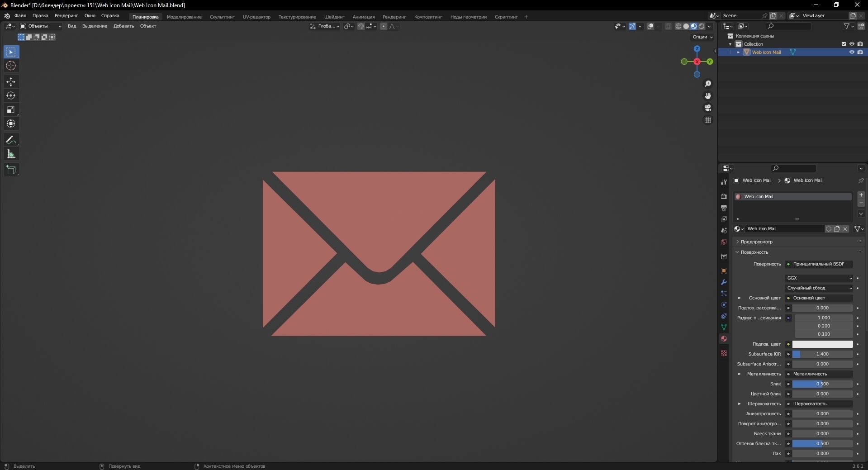Select the Add Cube tool
868x470 pixels.
pos(11,170)
